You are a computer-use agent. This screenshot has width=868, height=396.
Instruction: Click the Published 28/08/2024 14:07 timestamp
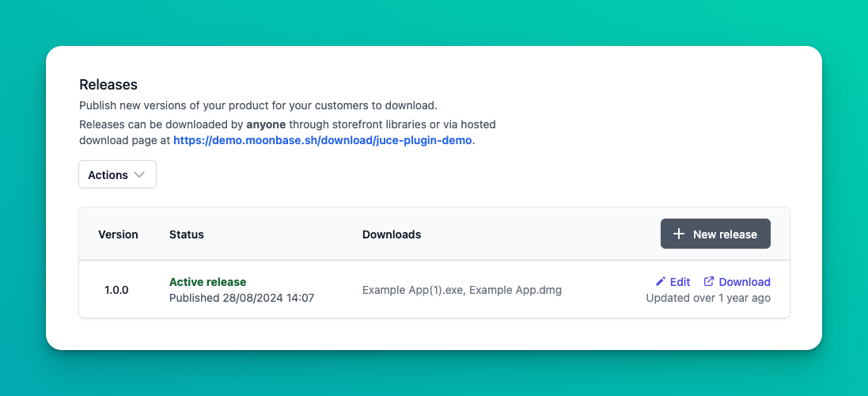(241, 298)
